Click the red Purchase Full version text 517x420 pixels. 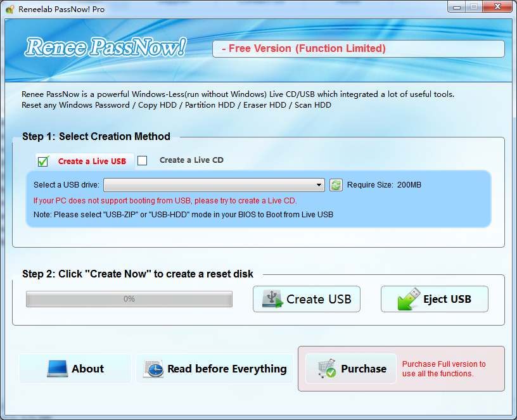click(444, 369)
